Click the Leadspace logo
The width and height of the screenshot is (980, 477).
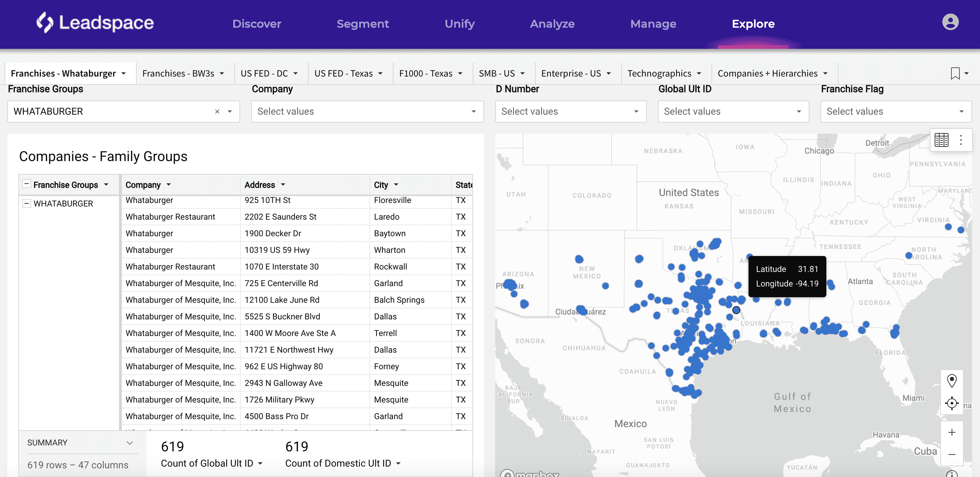pyautogui.click(x=95, y=23)
